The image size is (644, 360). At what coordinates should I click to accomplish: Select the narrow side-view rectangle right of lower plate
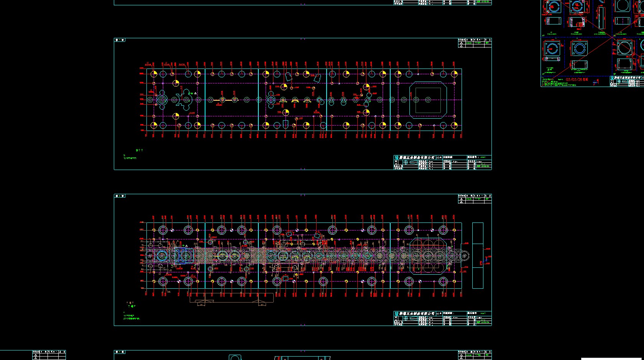coord(478,255)
